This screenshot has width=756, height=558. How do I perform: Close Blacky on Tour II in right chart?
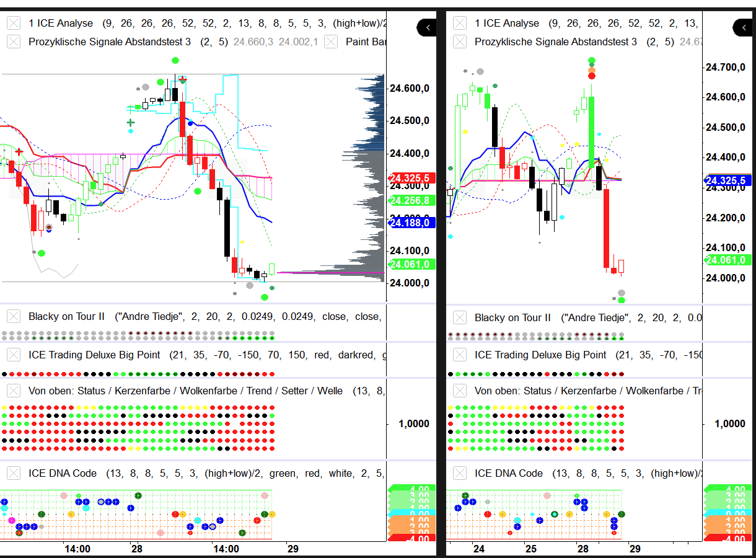pos(460,318)
